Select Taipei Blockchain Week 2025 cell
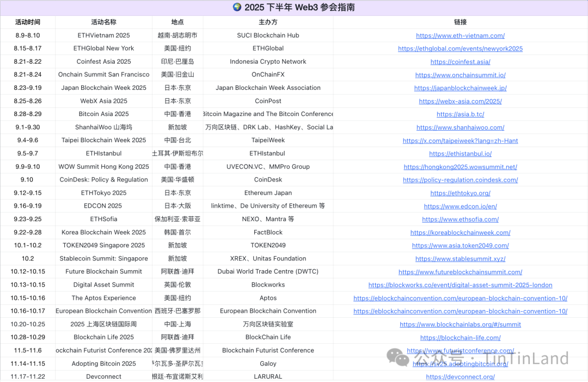 point(104,141)
